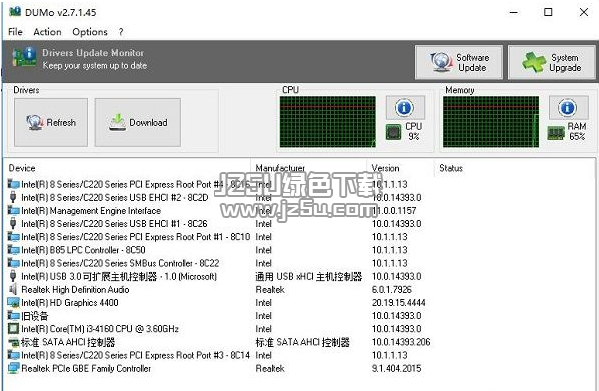Click version 6.0.1.7926 cell
Viewport: 599px width, 391px height.
point(392,289)
